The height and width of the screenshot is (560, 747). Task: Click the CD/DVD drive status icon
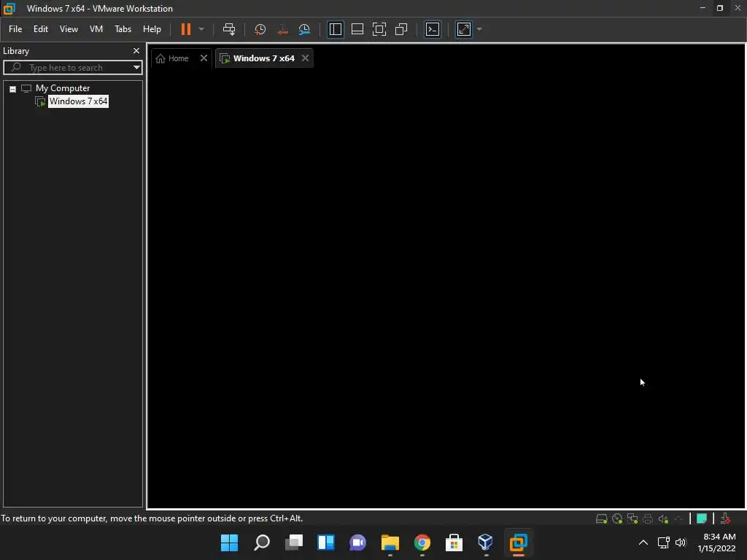(x=617, y=519)
